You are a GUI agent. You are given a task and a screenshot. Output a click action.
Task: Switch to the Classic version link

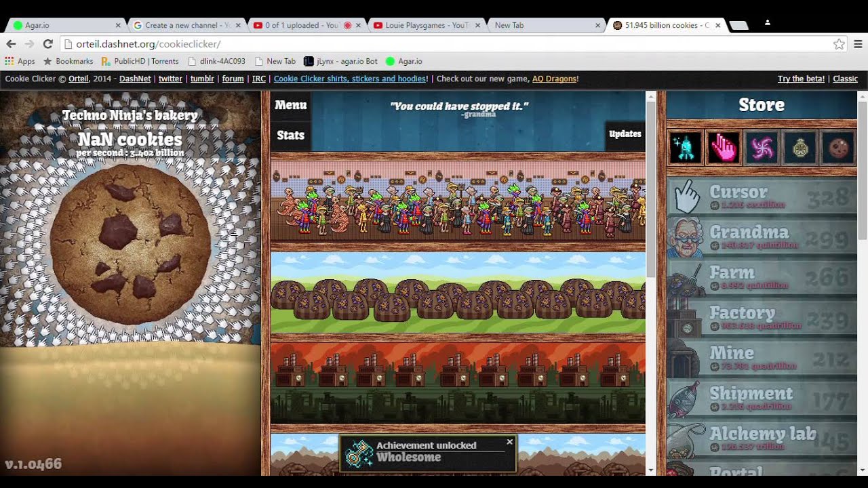click(845, 79)
